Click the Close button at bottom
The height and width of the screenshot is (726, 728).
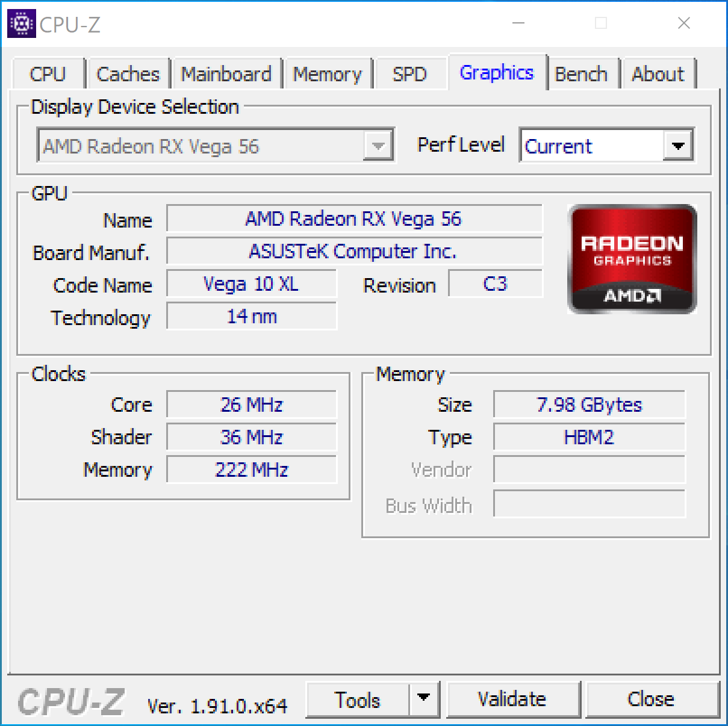click(x=652, y=699)
